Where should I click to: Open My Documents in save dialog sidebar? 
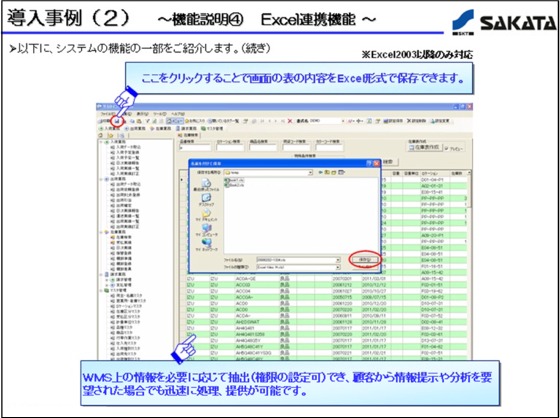click(x=206, y=215)
